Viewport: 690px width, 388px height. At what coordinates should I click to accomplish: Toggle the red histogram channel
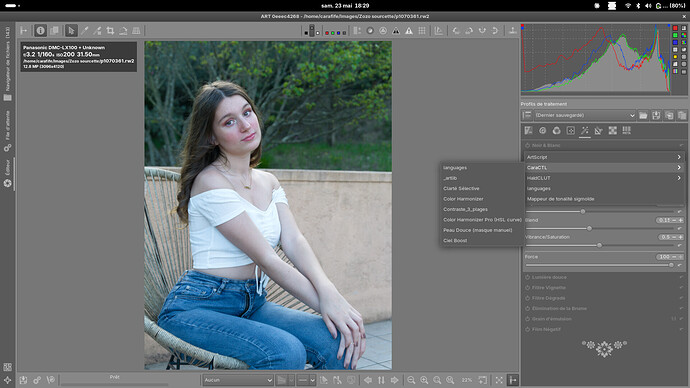[675, 28]
